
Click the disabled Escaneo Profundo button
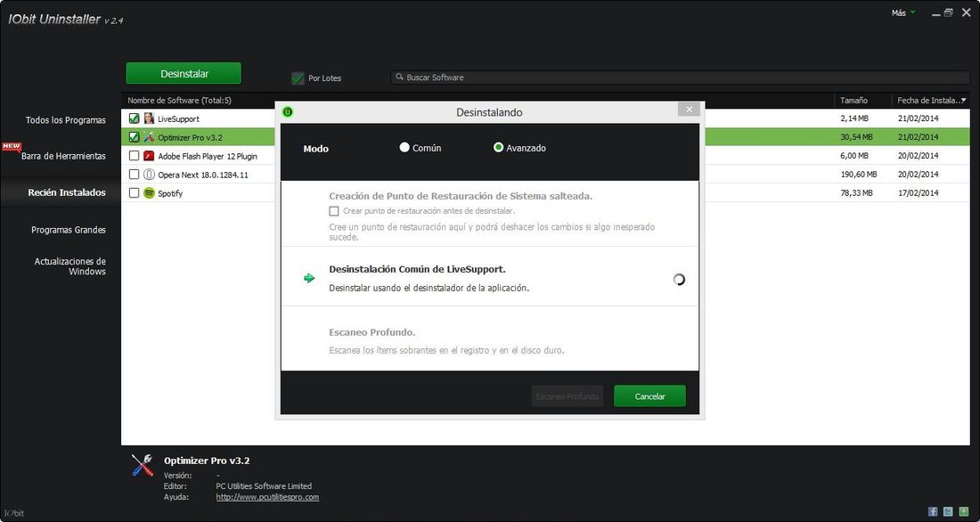coord(567,396)
